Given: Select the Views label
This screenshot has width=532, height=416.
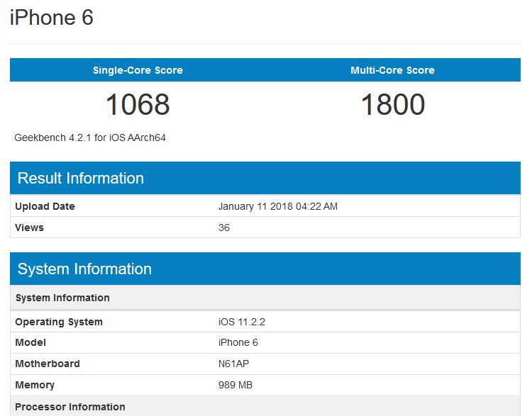Looking at the screenshot, I should [x=29, y=227].
